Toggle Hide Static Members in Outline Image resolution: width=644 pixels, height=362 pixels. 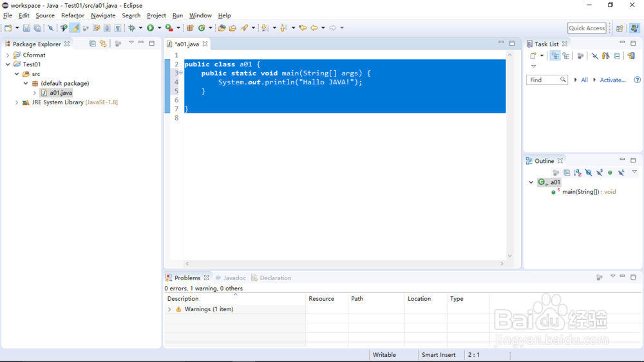pos(600,173)
